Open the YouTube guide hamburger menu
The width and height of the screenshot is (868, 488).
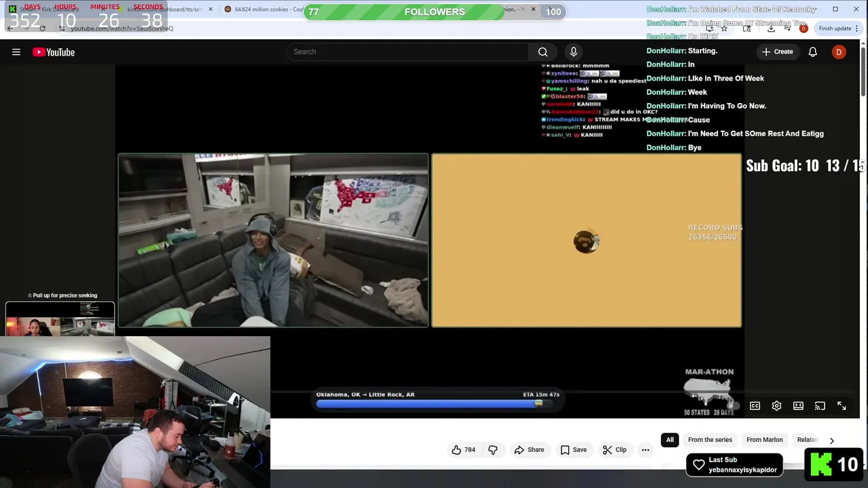[16, 52]
